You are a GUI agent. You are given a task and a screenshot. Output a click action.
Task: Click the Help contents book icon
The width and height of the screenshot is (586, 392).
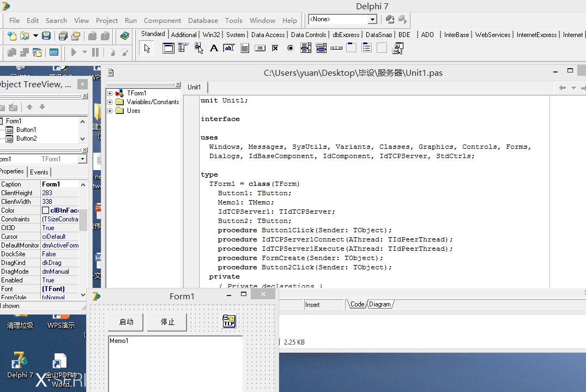click(125, 36)
